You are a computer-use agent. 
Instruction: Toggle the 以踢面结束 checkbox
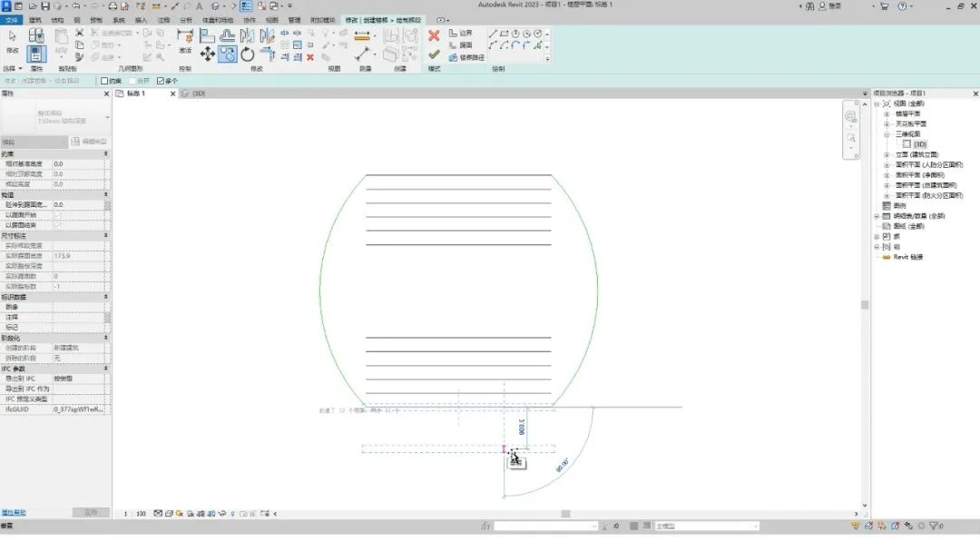click(57, 225)
